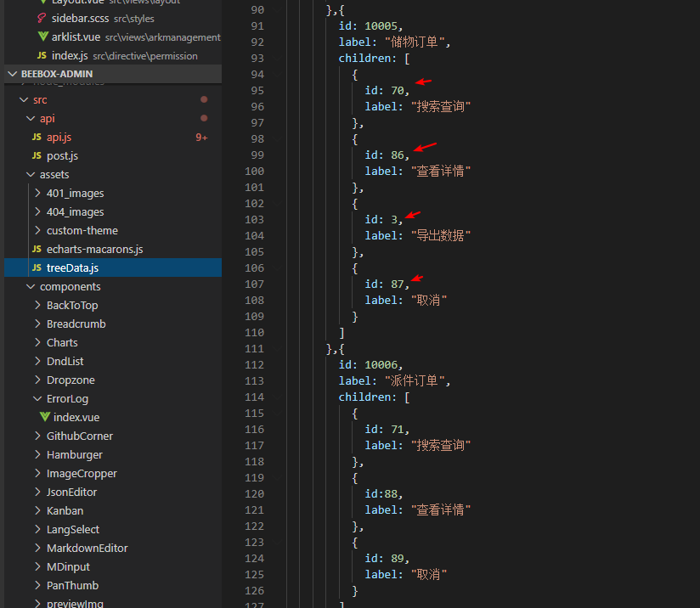Click the "id: 10006," code text
The image size is (700, 608).
[370, 365]
